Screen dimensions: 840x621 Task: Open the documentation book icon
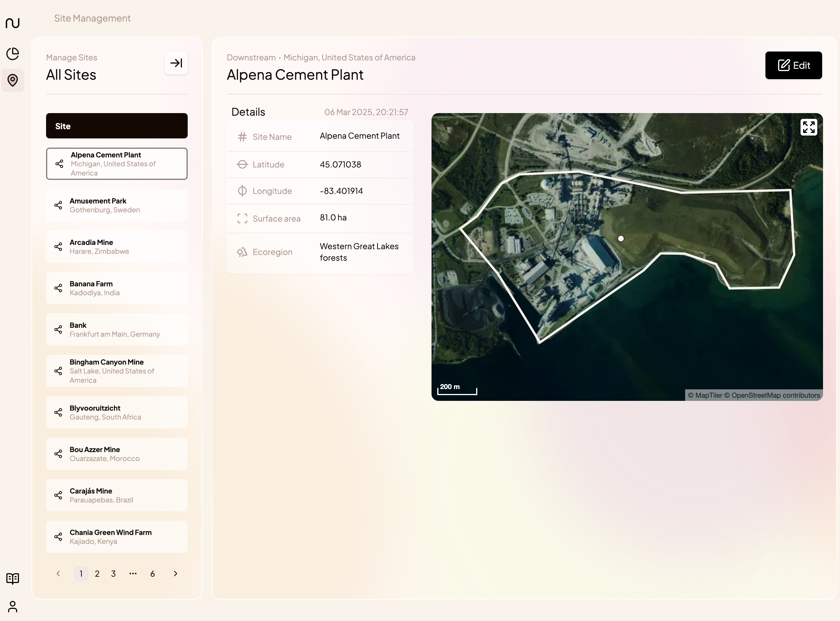click(13, 578)
